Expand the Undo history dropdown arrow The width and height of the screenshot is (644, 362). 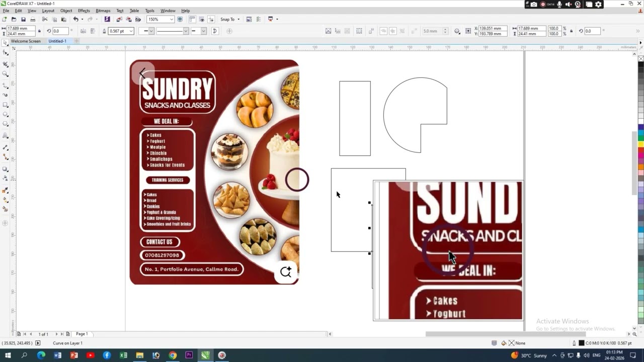(82, 19)
